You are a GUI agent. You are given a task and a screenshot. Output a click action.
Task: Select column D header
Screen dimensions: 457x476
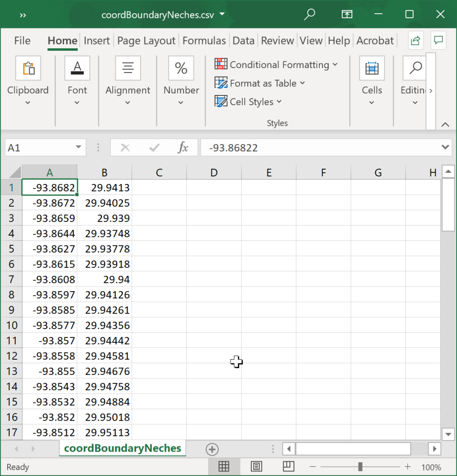click(214, 172)
